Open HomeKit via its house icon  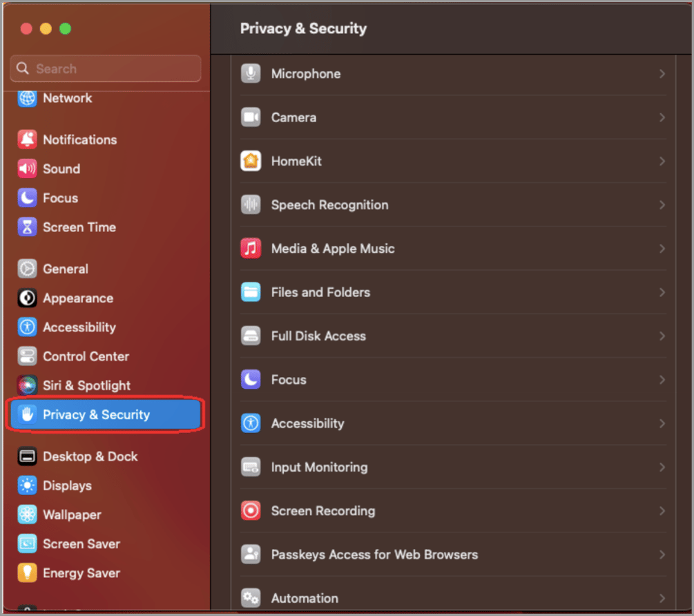(250, 161)
